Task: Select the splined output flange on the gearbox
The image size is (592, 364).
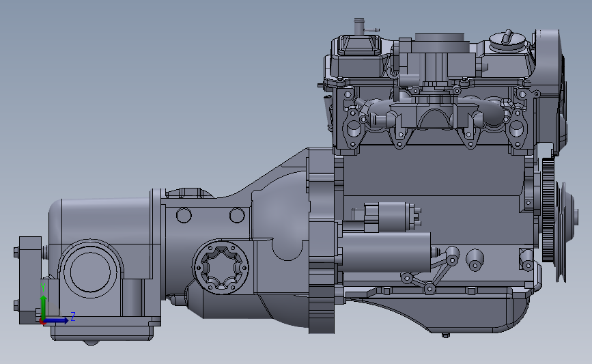Action: pyautogui.click(x=221, y=266)
